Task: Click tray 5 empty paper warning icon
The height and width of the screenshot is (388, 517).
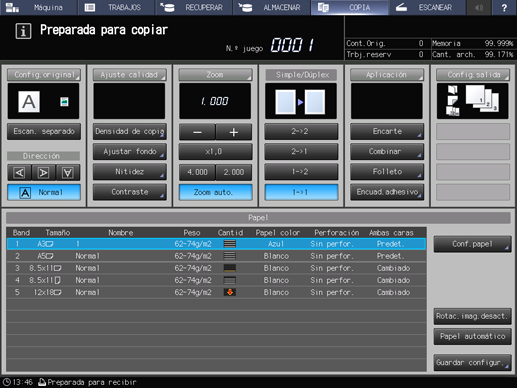Action: (230, 292)
